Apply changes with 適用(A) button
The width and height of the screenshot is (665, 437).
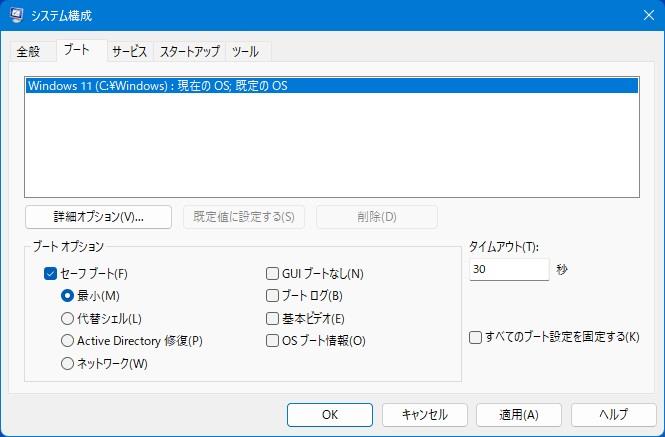point(519,415)
